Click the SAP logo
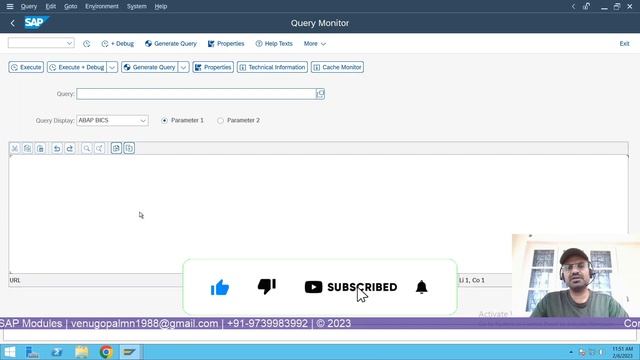The image size is (640, 360). click(36, 22)
